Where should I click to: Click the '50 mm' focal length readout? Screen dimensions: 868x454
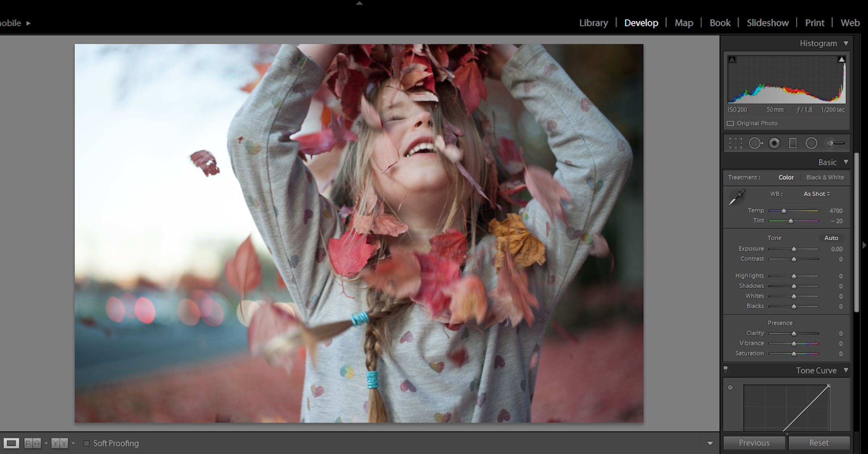click(x=775, y=110)
